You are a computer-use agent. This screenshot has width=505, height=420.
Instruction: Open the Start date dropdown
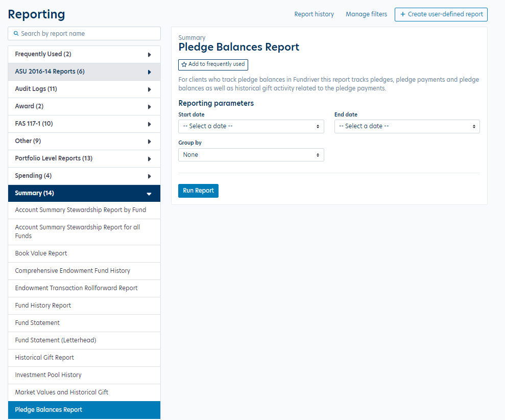(x=251, y=126)
